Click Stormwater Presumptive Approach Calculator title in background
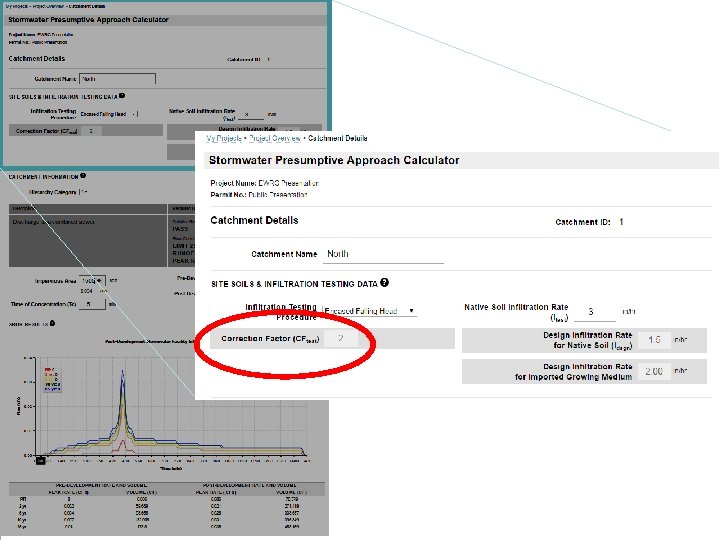Screen dimensions: 720x540 point(89,20)
